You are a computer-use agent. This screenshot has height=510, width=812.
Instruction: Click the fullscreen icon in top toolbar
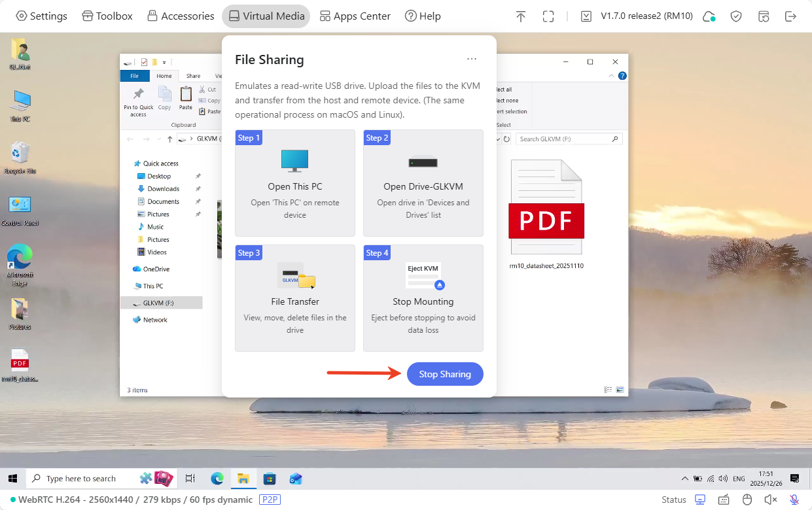click(x=548, y=16)
